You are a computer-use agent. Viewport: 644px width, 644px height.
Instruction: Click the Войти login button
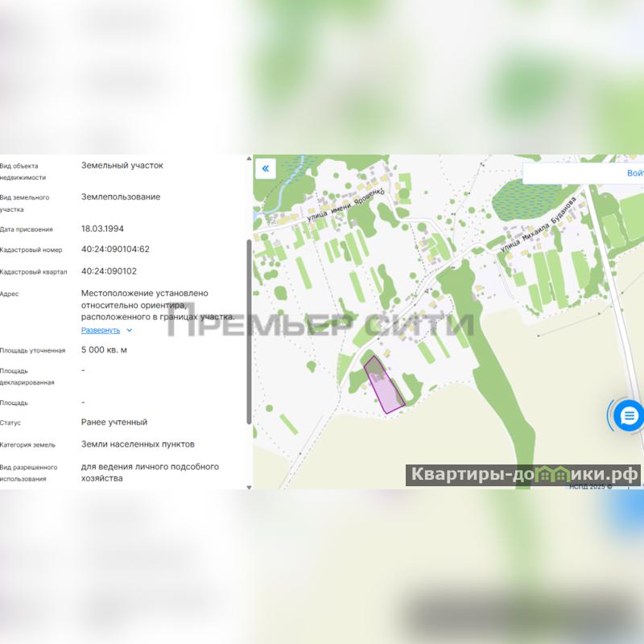coord(635,173)
